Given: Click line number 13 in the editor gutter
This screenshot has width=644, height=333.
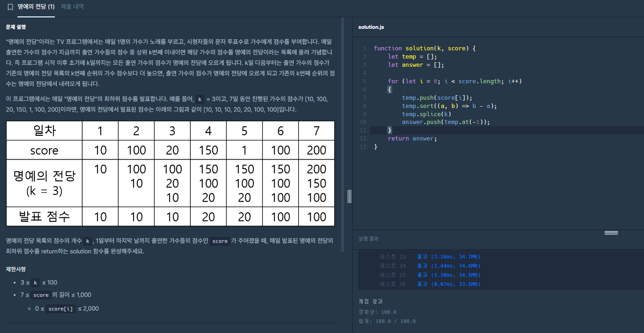Looking at the screenshot, I should pyautogui.click(x=363, y=147).
